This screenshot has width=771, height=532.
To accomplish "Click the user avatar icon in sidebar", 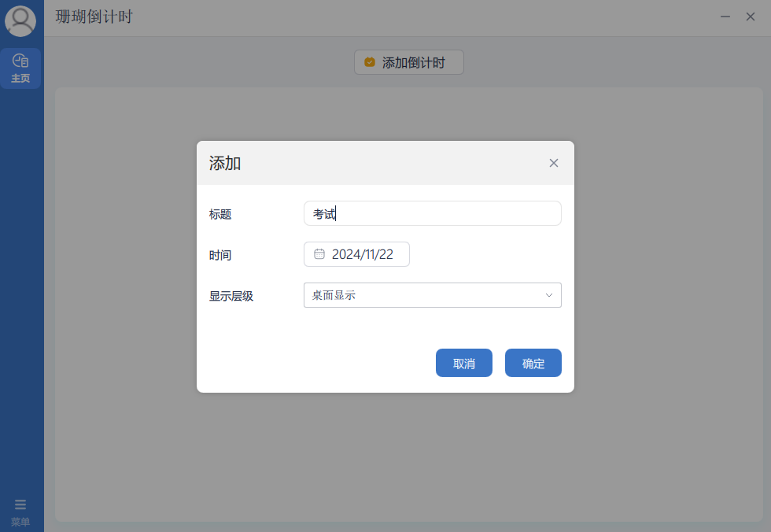I will point(20,20).
